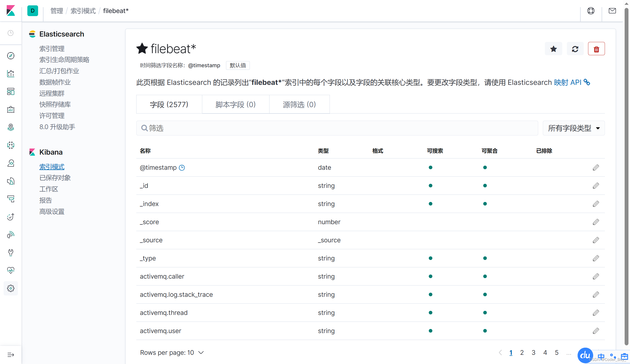The image size is (630, 364).
Task: Select the 源筛选 (0) tab
Action: point(299,105)
